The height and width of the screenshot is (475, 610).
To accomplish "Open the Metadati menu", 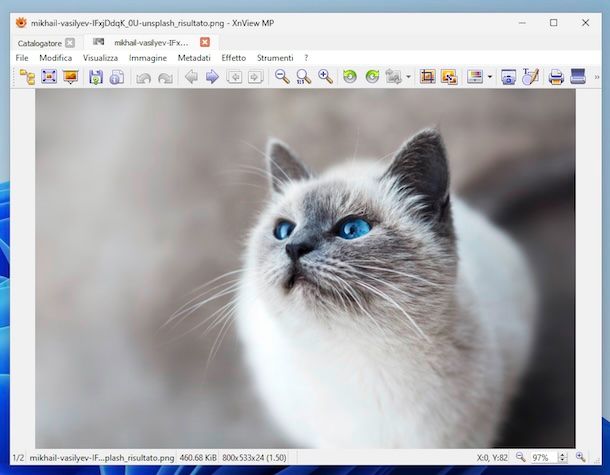I will (194, 58).
